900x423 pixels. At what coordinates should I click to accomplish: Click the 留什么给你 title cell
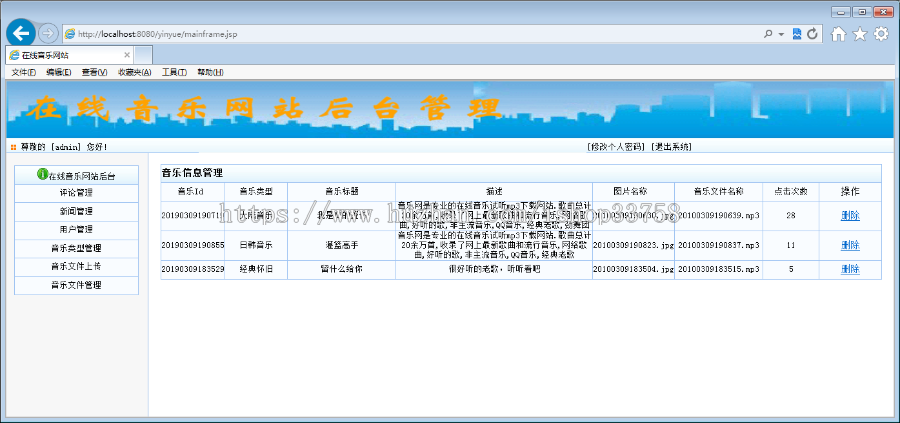click(342, 269)
